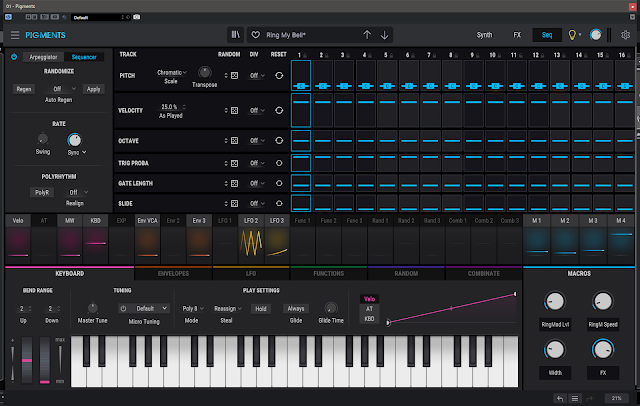The width and height of the screenshot is (640, 406).
Task: Open the Pitch track Div Off dropdown
Action: coord(257,75)
